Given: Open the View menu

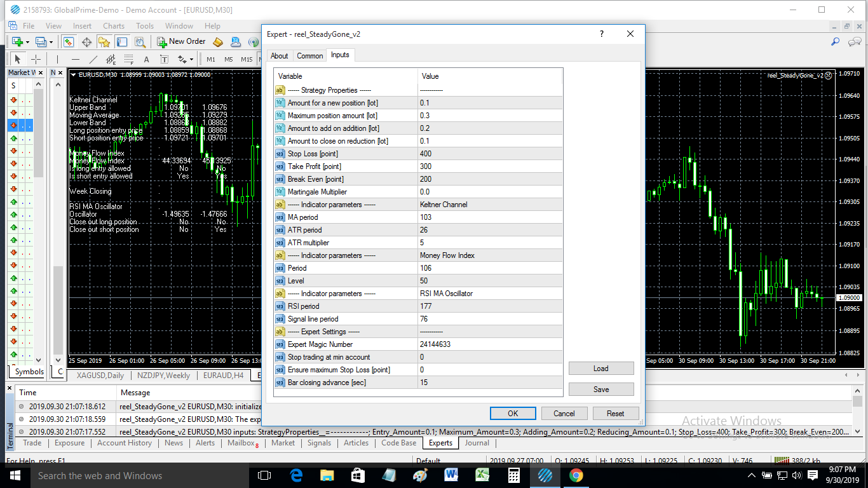Looking at the screenshot, I should (54, 26).
